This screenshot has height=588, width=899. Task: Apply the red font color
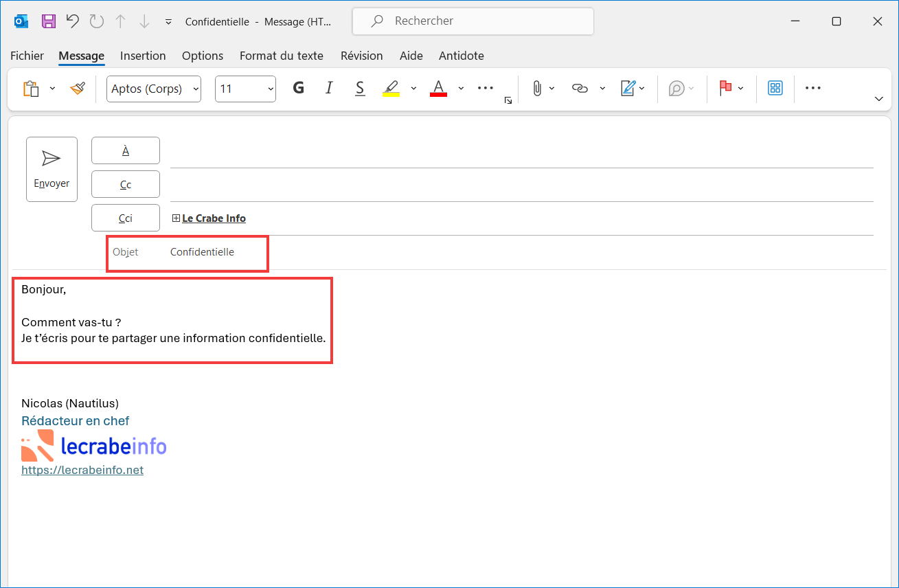click(x=438, y=89)
